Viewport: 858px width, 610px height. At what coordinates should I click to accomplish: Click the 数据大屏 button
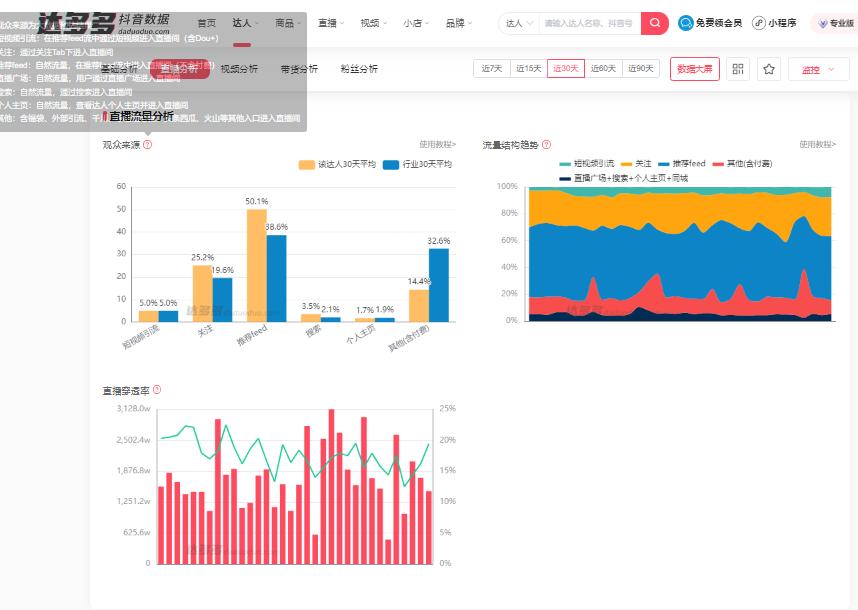coord(693,70)
